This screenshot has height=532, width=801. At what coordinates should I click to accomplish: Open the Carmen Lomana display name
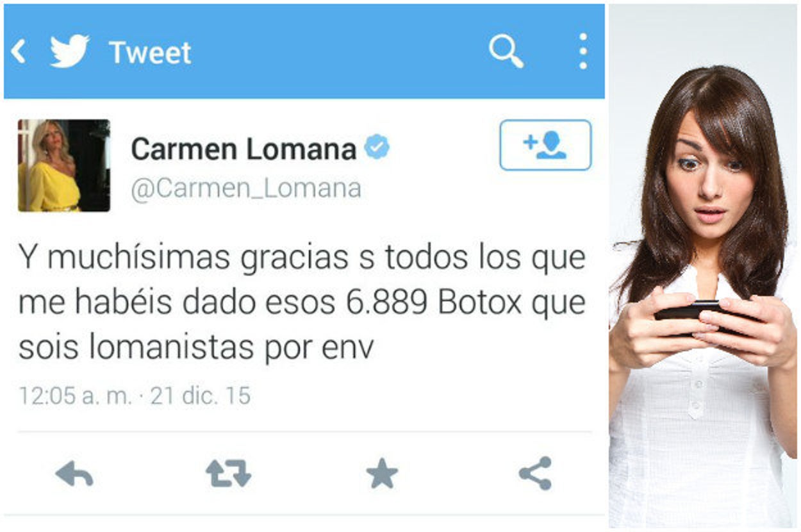[244, 149]
